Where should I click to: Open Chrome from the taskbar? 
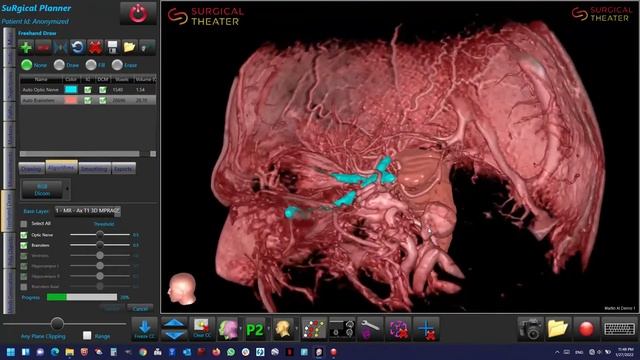[x=142, y=352]
